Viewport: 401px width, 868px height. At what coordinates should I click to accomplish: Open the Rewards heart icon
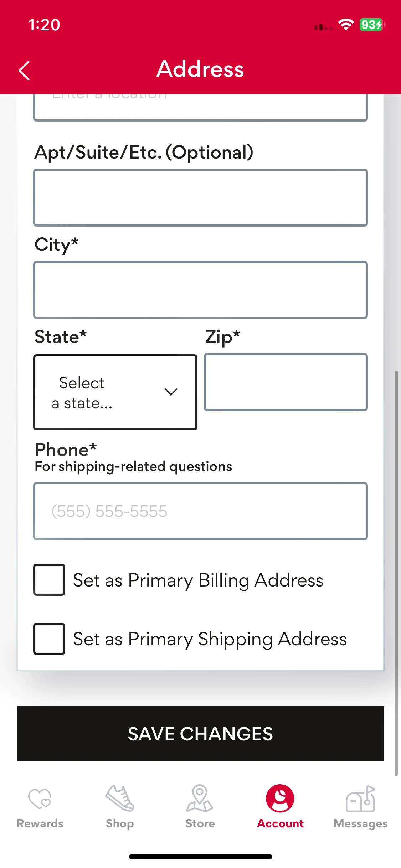[40, 799]
